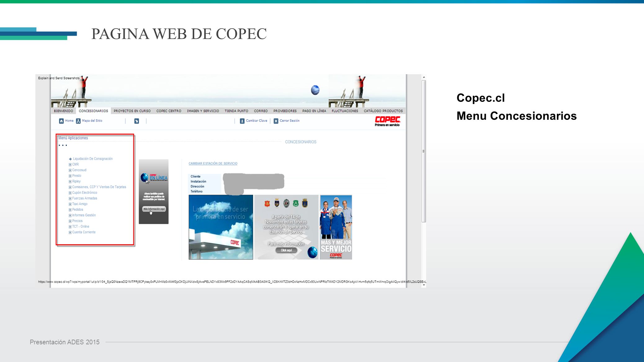Open the COPEC CENTRO tab
The width and height of the screenshot is (644, 362).
point(169,111)
